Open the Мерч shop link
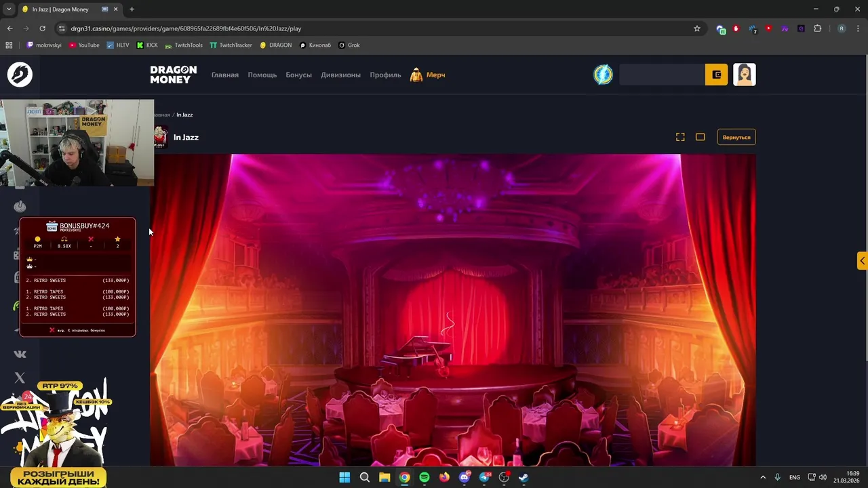 click(x=428, y=75)
